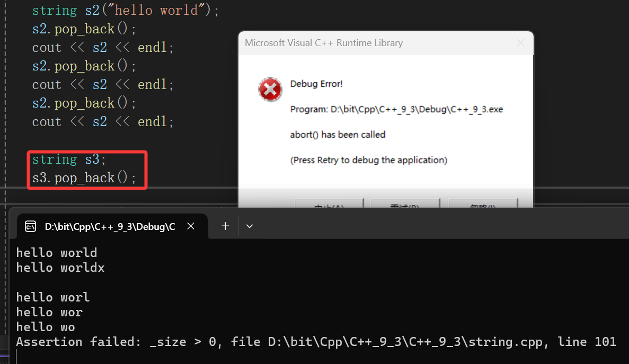The width and height of the screenshot is (629, 364).
Task: Click the Microsoft Visual C++ Runtime Library title
Action: coord(324,43)
